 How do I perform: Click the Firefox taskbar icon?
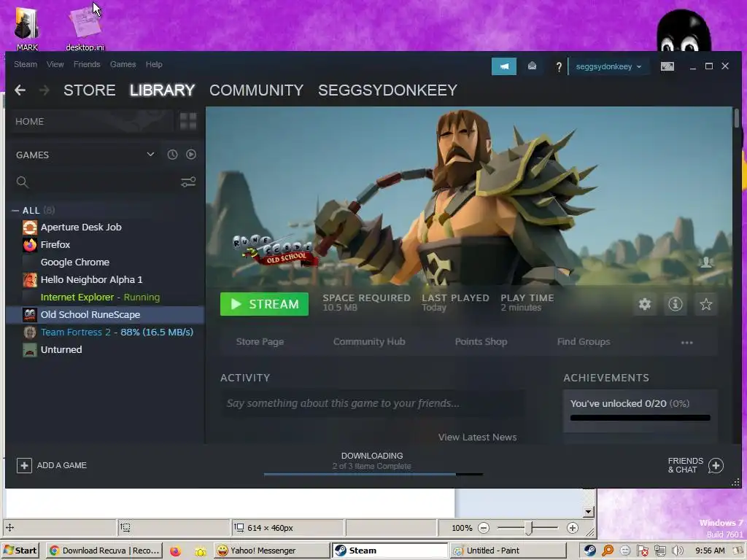click(175, 551)
